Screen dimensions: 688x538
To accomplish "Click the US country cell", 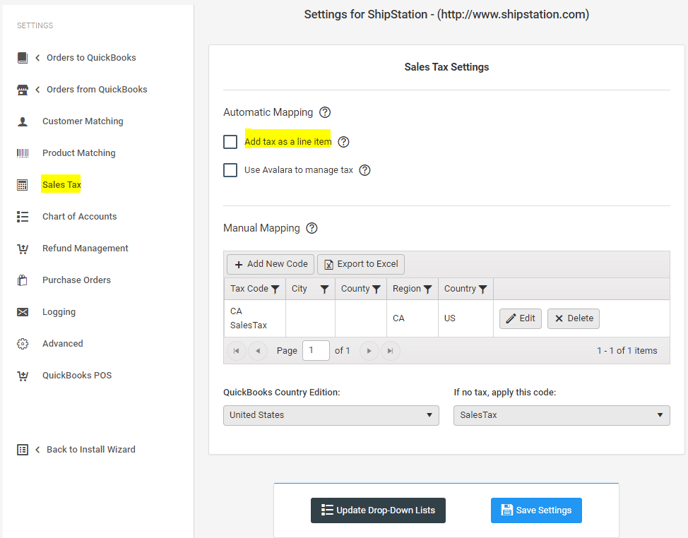I will coord(466,319).
